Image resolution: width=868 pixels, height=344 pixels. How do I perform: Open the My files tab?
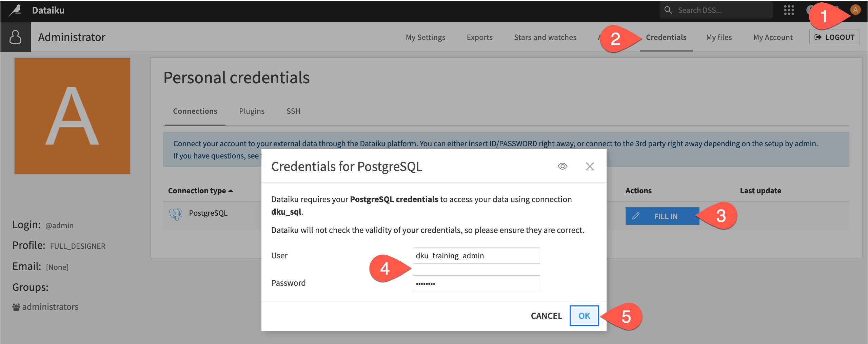point(719,37)
